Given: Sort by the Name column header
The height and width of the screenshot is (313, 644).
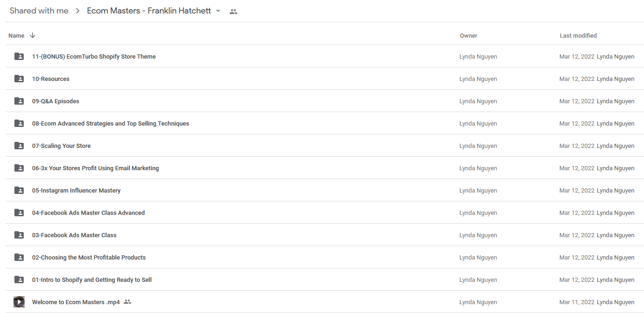Looking at the screenshot, I should point(16,35).
